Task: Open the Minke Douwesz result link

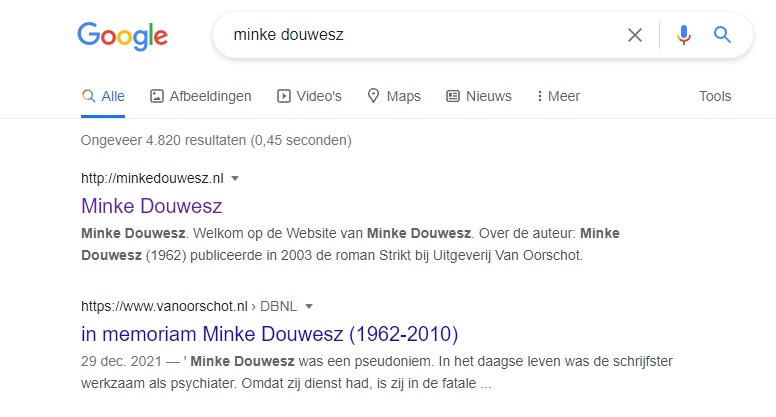Action: (151, 206)
